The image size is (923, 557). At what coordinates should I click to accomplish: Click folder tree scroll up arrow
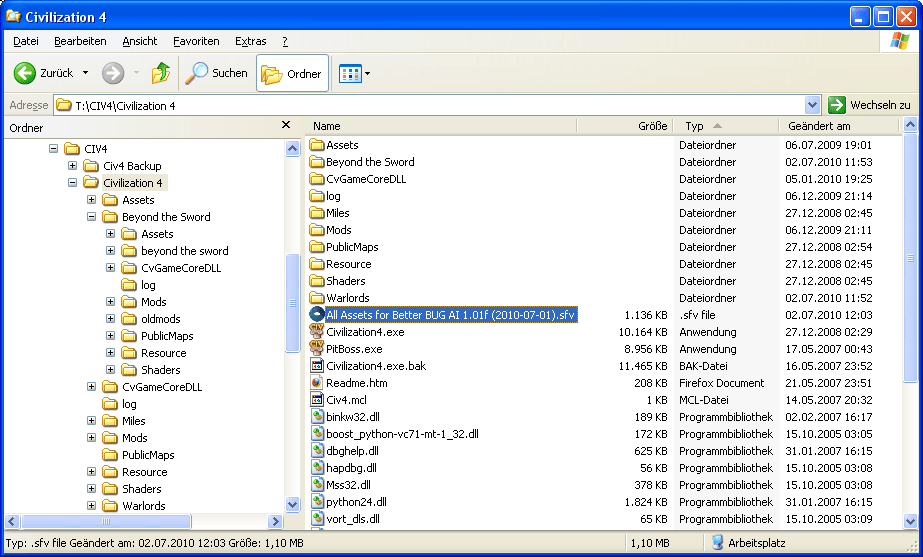(x=293, y=148)
